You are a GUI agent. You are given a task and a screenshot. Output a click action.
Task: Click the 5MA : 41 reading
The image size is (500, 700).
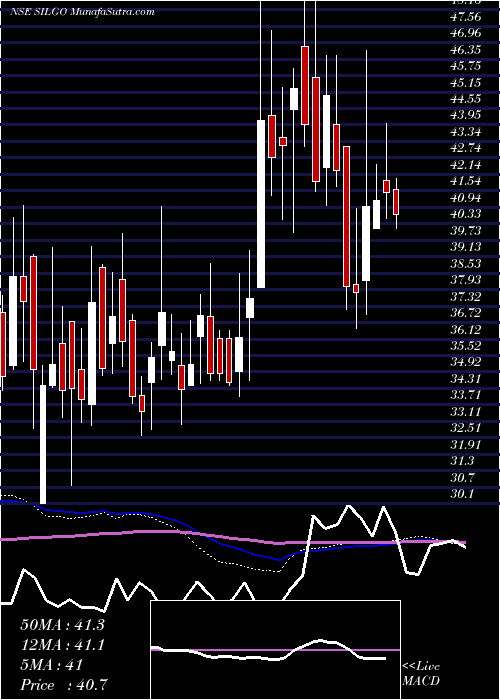[51, 665]
